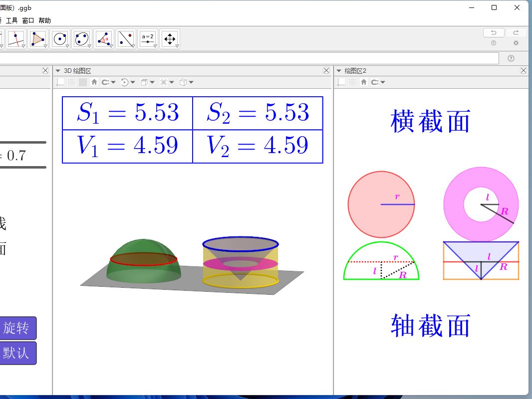Close the left panel with X
532x399 pixels.
(x=45, y=70)
